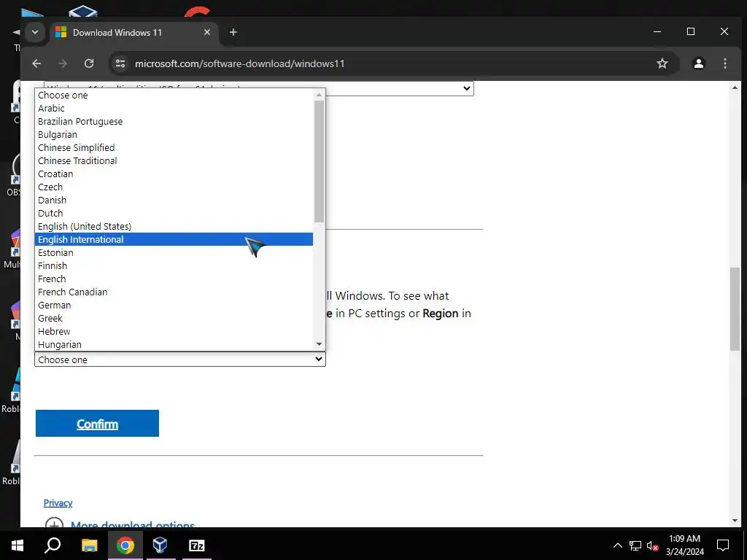Select English International option
The width and height of the screenshot is (747, 560).
tap(174, 239)
